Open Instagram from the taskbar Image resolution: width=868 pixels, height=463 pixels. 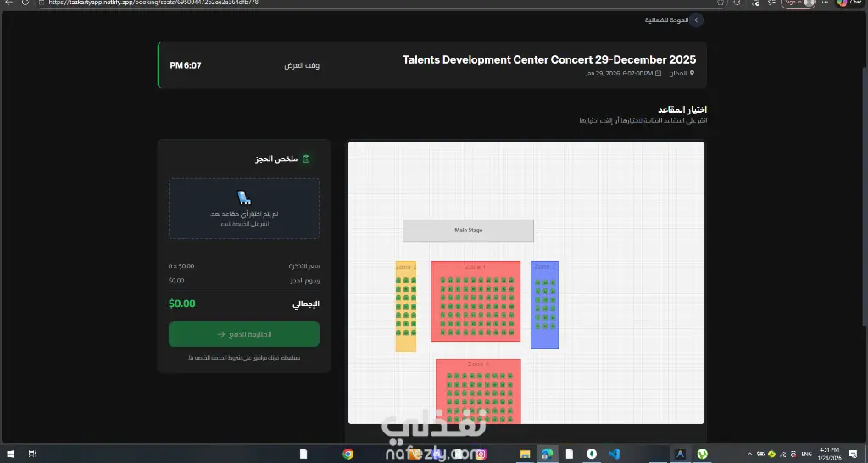tap(481, 455)
